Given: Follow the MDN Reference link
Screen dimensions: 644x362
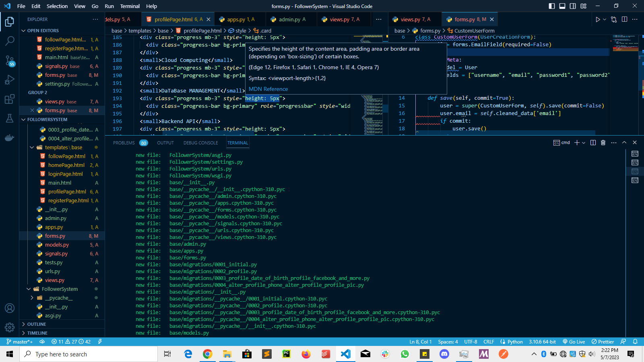Looking at the screenshot, I should pos(268,89).
